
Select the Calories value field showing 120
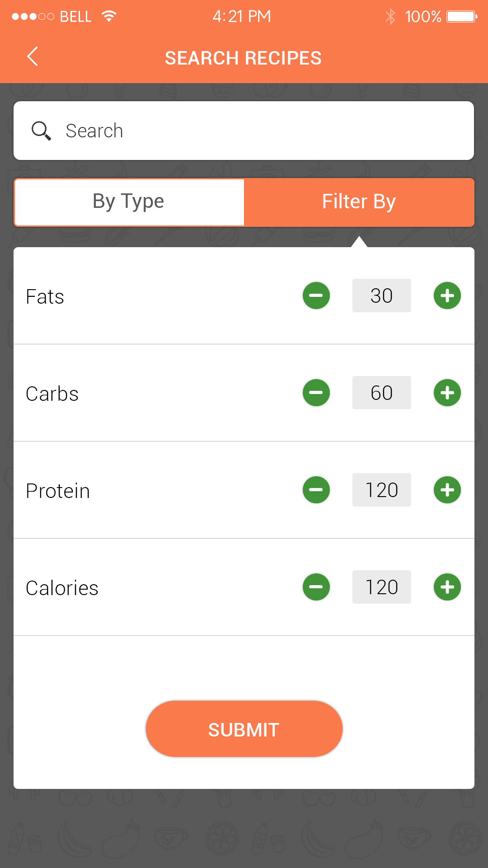point(382,587)
